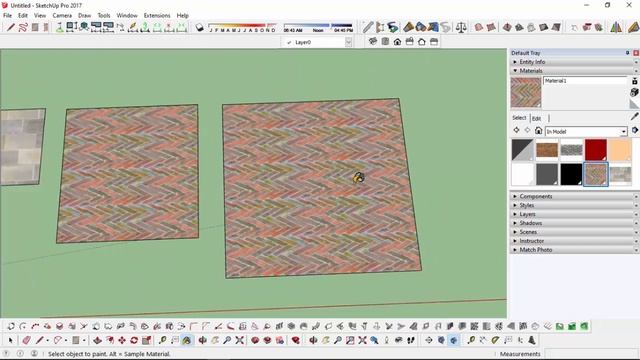Open the materials Details arrow menu
This screenshot has width=640, height=360.
[x=635, y=131]
